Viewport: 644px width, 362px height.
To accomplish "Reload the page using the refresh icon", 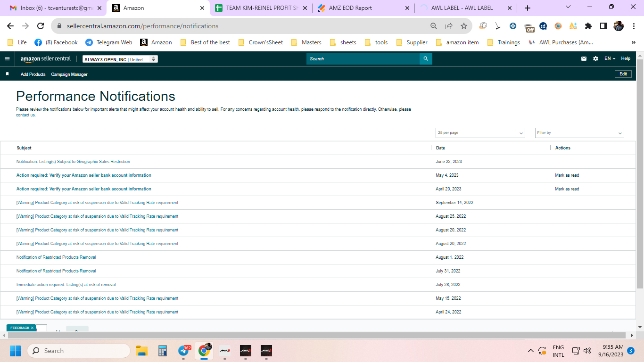I will point(41,26).
